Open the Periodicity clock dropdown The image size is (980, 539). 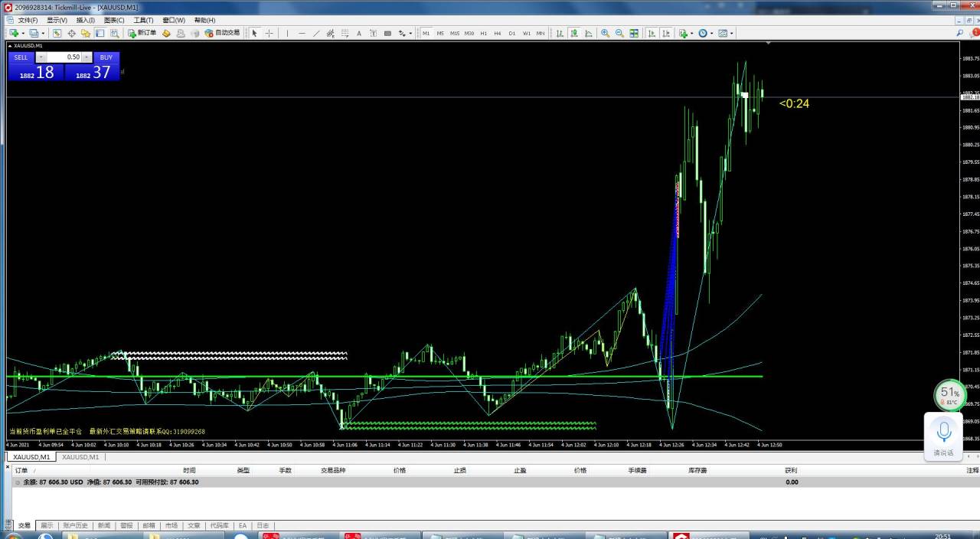point(705,33)
